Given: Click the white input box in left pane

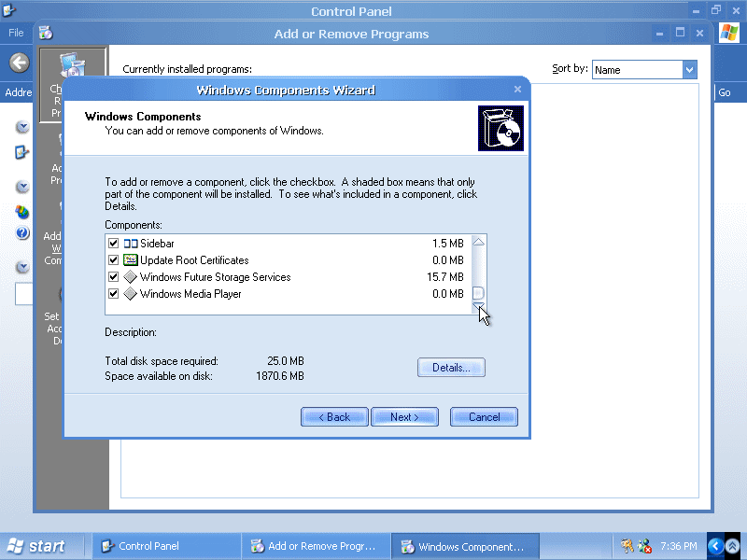Looking at the screenshot, I should click(24, 294).
